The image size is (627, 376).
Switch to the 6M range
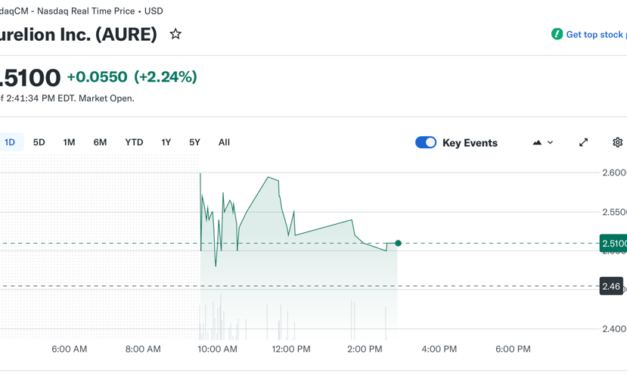pos(100,142)
